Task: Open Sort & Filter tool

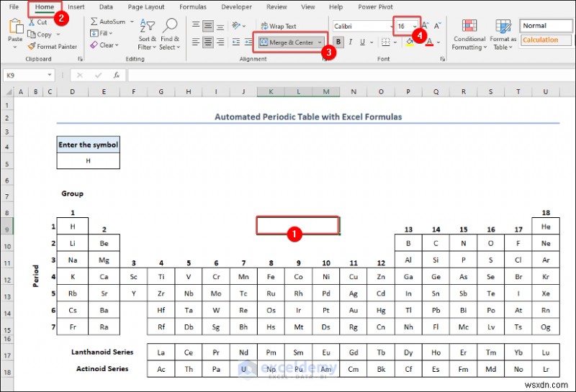Action: (x=148, y=34)
